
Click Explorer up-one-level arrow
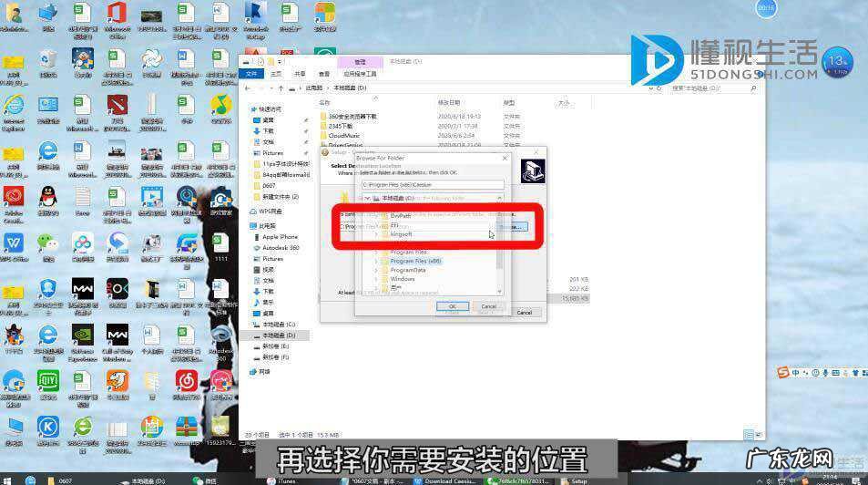coord(281,88)
